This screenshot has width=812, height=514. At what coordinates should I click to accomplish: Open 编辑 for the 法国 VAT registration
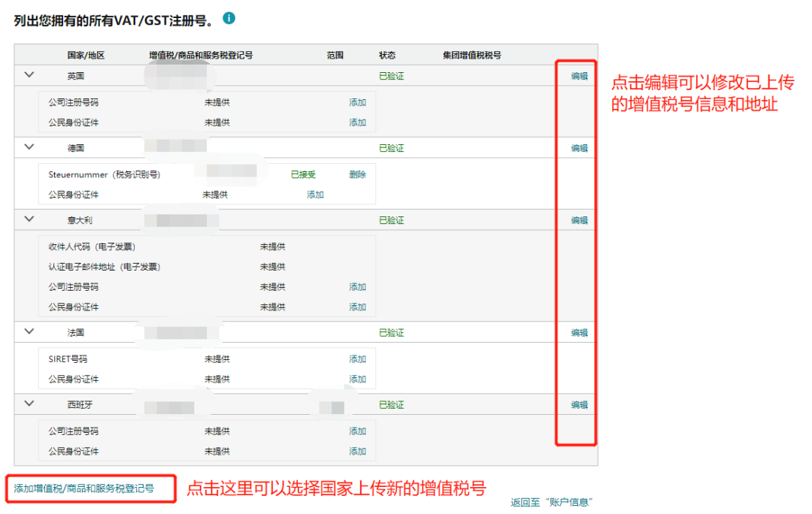577,331
